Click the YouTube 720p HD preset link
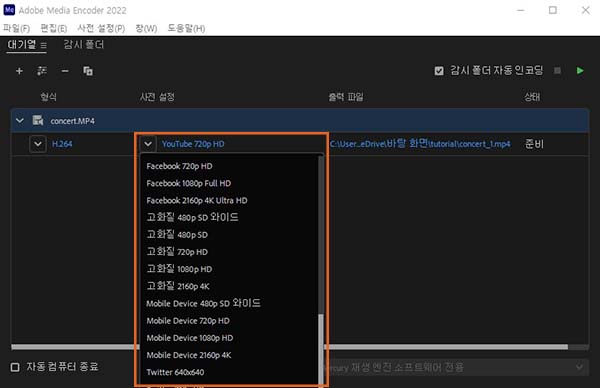Screen dimensions: 600x388 [x=193, y=144]
